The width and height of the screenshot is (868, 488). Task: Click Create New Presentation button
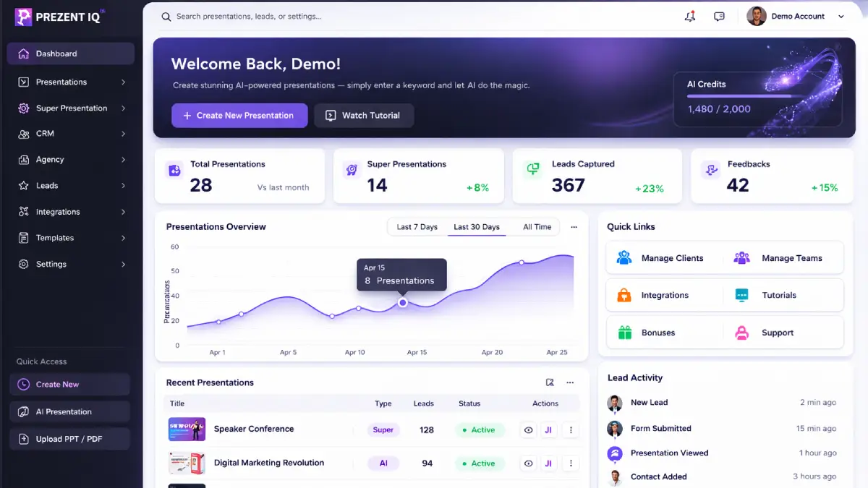point(239,116)
